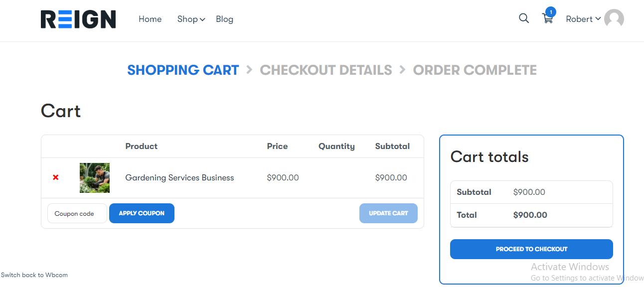644x297 pixels.
Task: Click the user avatar icon
Action: [614, 19]
